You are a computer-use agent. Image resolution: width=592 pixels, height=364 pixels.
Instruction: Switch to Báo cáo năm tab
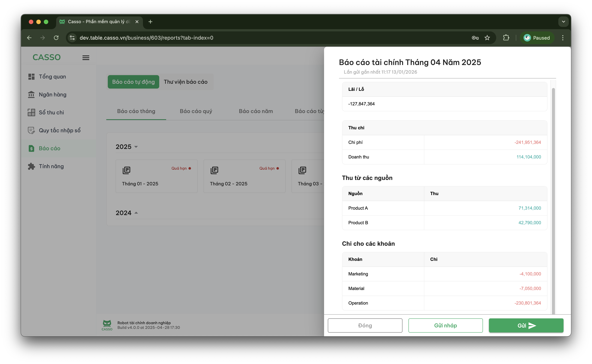[256, 111]
